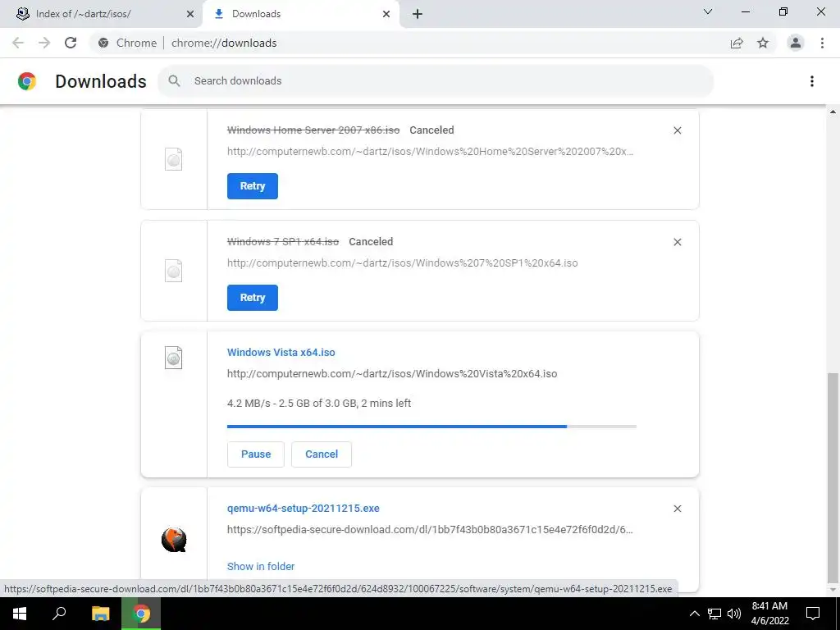Screen dimensions: 840x630
Task: Click the 4.2 MB/s download status text
Action: pyautogui.click(x=319, y=404)
